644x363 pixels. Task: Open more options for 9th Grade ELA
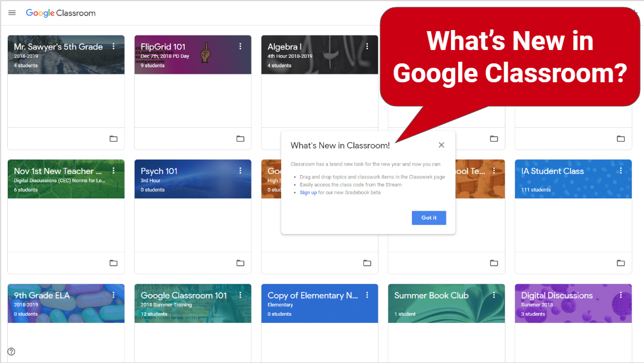click(114, 295)
